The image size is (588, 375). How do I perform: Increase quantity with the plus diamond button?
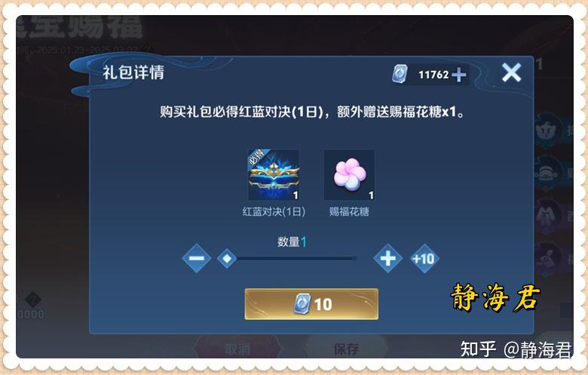(x=387, y=258)
